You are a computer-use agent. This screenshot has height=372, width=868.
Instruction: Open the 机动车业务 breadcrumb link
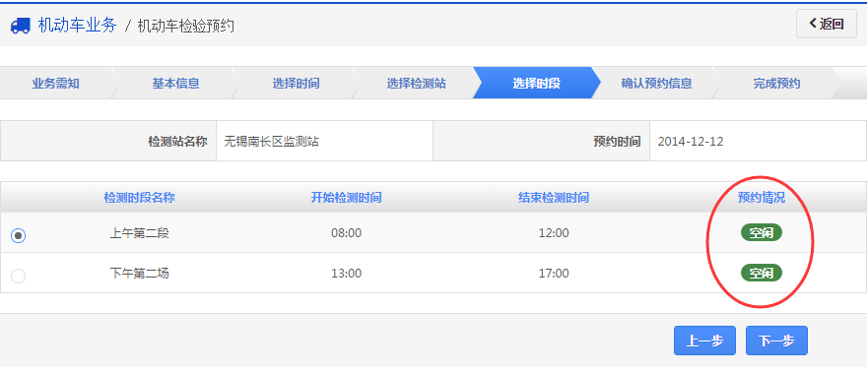(78, 25)
